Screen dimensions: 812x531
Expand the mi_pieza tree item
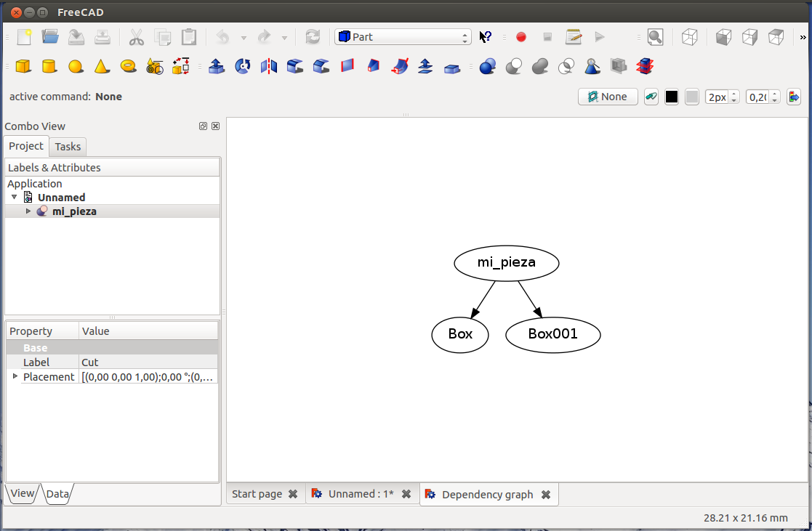[x=28, y=211]
